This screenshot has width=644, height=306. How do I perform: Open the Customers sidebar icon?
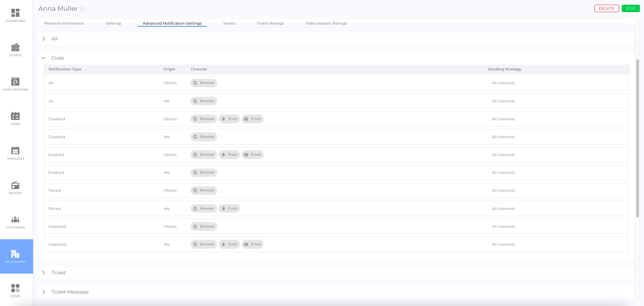pyautogui.click(x=15, y=220)
